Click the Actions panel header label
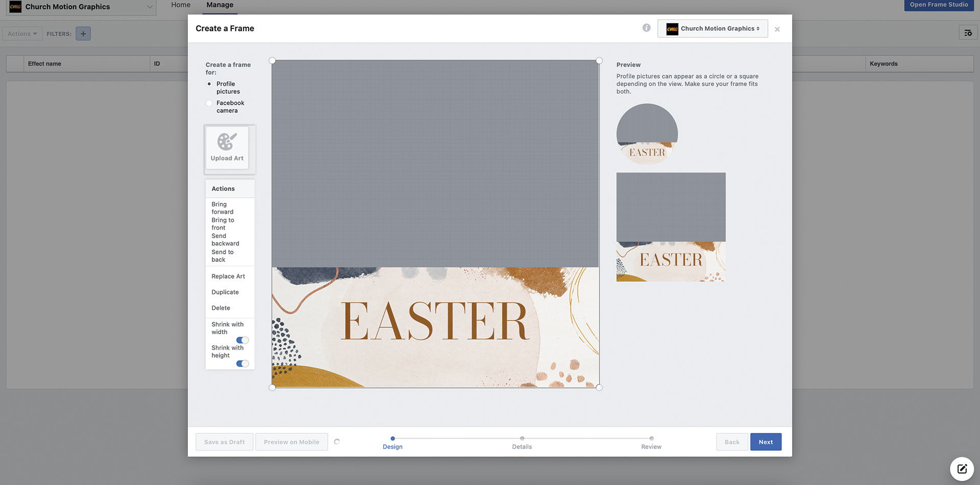The width and height of the screenshot is (980, 485). click(x=223, y=189)
